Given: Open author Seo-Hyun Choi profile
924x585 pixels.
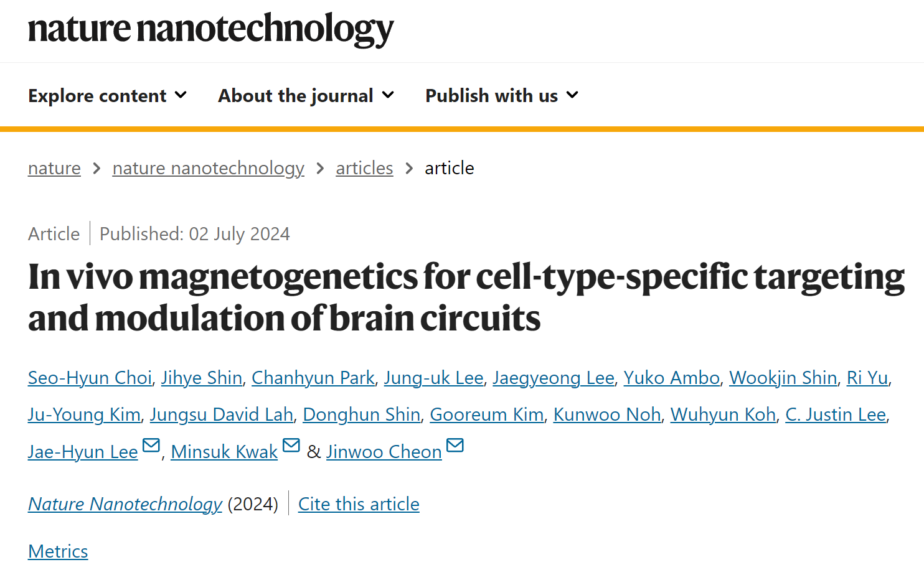Looking at the screenshot, I should [x=90, y=378].
